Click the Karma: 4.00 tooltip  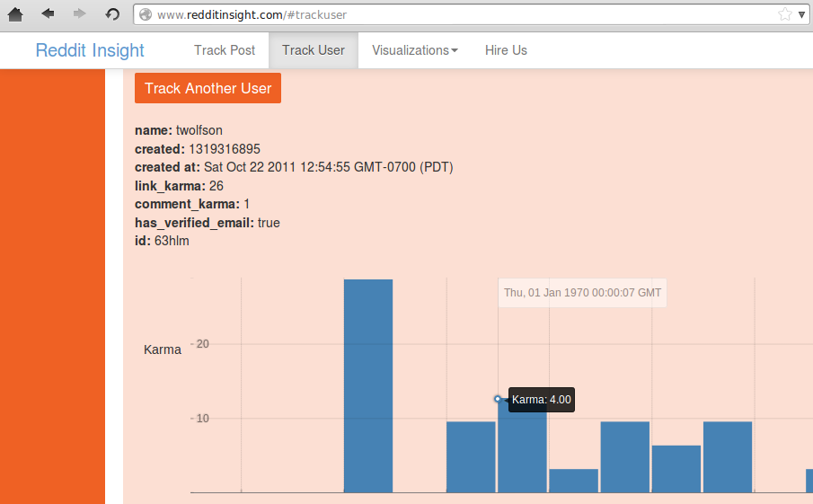coord(542,400)
